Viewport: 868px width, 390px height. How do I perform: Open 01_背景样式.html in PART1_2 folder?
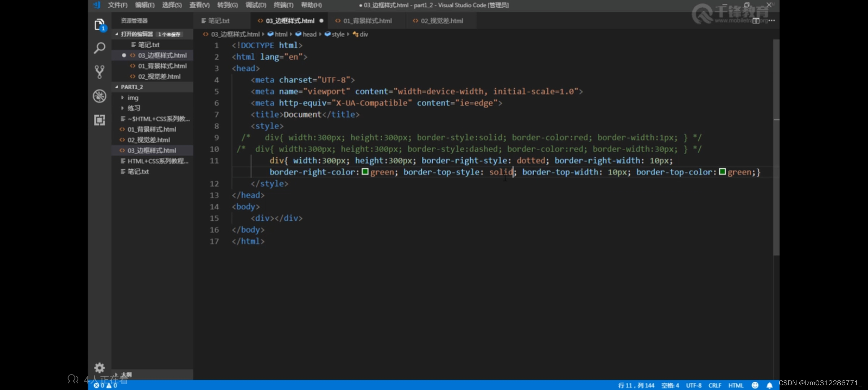coord(152,129)
